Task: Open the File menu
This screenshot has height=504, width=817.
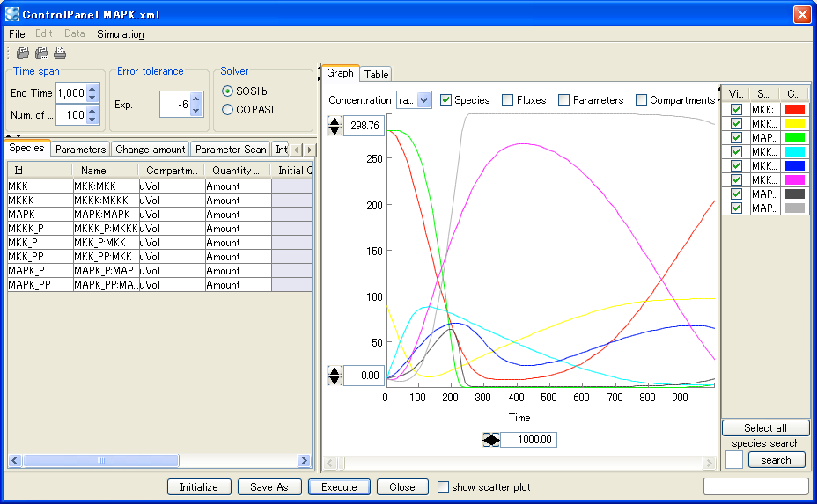Action: (17, 33)
